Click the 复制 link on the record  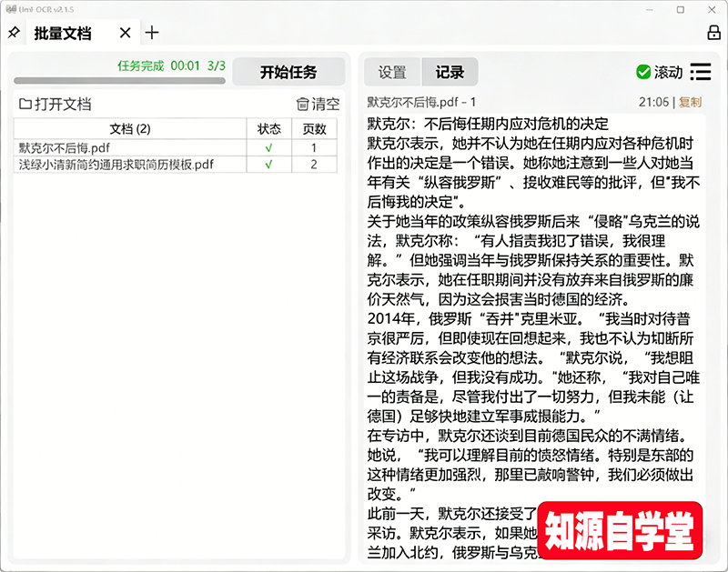click(x=690, y=103)
